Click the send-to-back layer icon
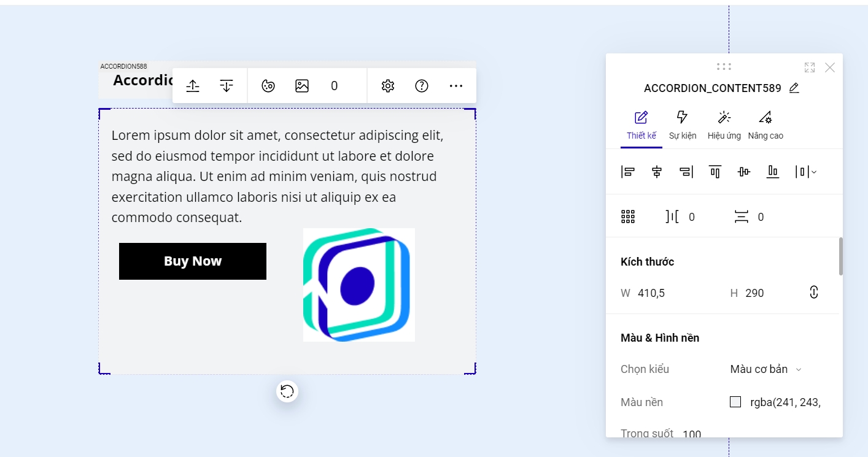Viewport: 868px width, 457px height. tap(227, 86)
